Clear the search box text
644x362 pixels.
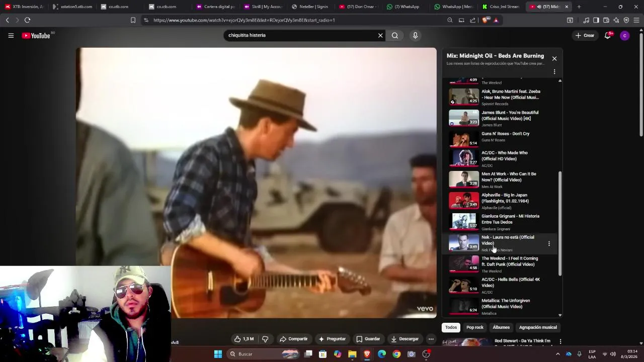pos(380,35)
